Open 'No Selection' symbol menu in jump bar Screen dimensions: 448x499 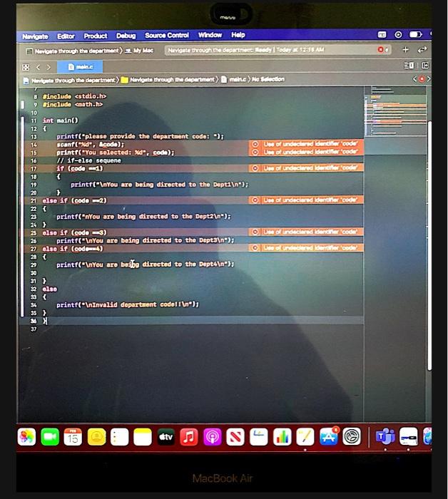(x=268, y=79)
